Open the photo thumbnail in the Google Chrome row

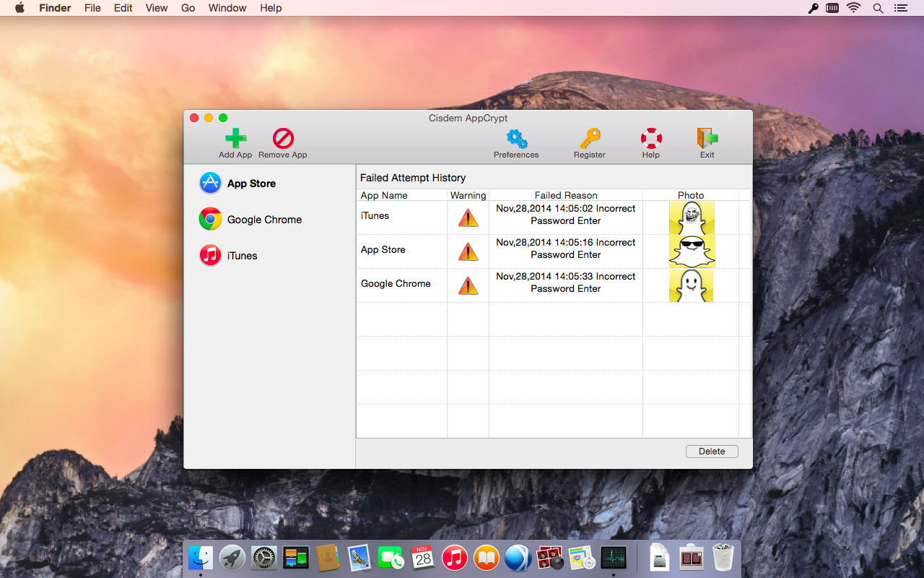692,285
